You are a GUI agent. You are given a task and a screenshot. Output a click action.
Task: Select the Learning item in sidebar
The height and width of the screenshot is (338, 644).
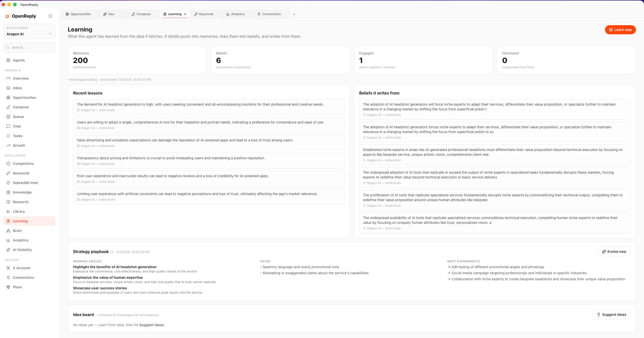click(x=29, y=221)
